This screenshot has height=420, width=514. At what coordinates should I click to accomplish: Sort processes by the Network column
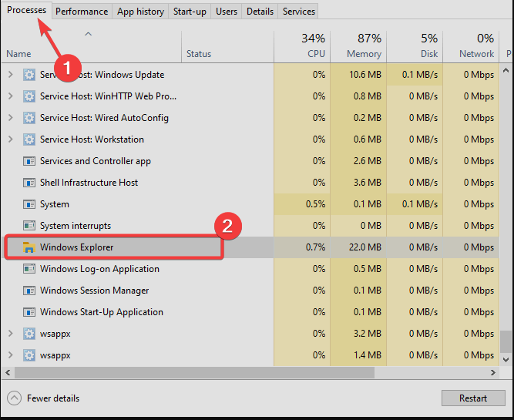(472, 46)
